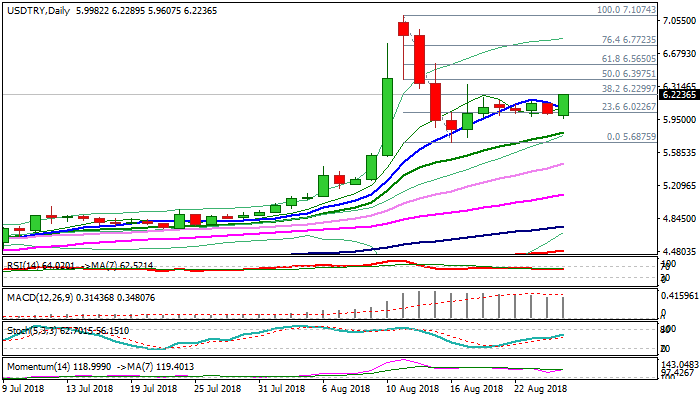Select the MACD(12,26,9) indicator label

(x=36, y=298)
